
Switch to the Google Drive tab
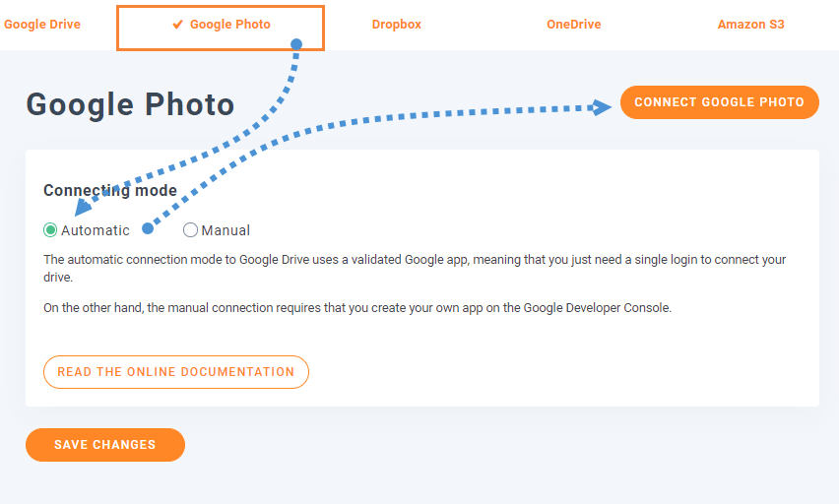(x=42, y=25)
